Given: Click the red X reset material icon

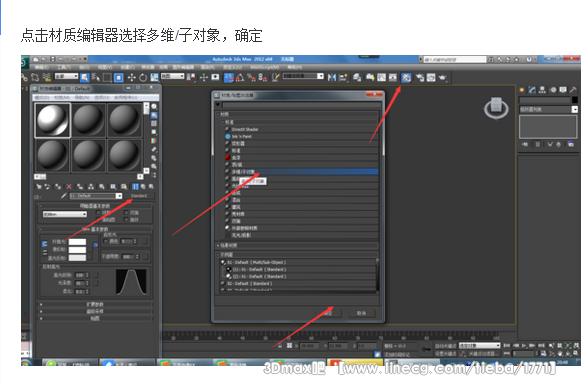Looking at the screenshot, I should 69,187.
